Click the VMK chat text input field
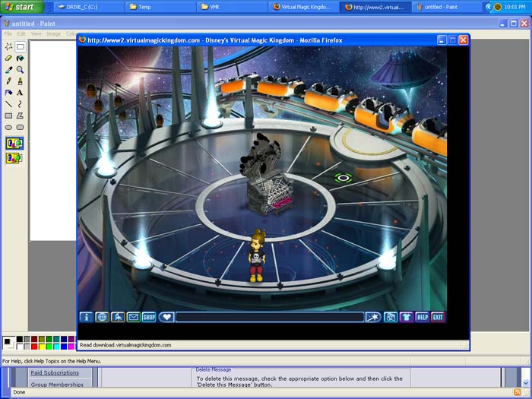The image size is (532, 399). click(270, 317)
